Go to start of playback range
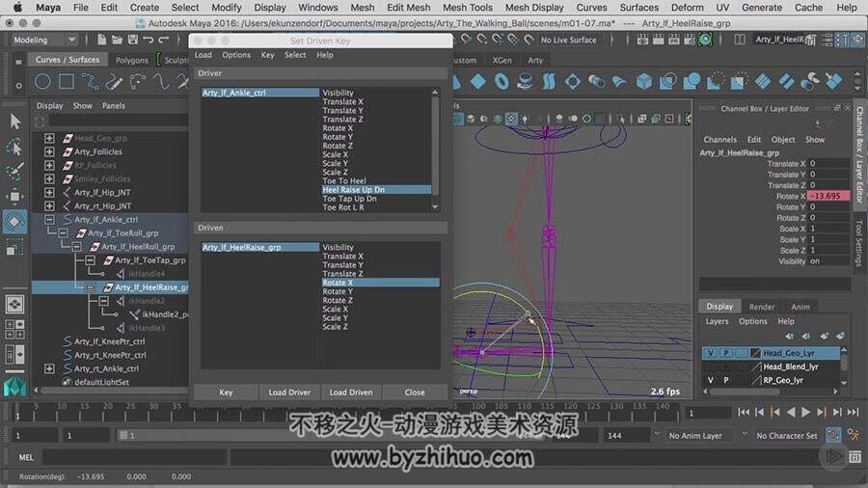The width and height of the screenshot is (868, 488). (x=744, y=412)
